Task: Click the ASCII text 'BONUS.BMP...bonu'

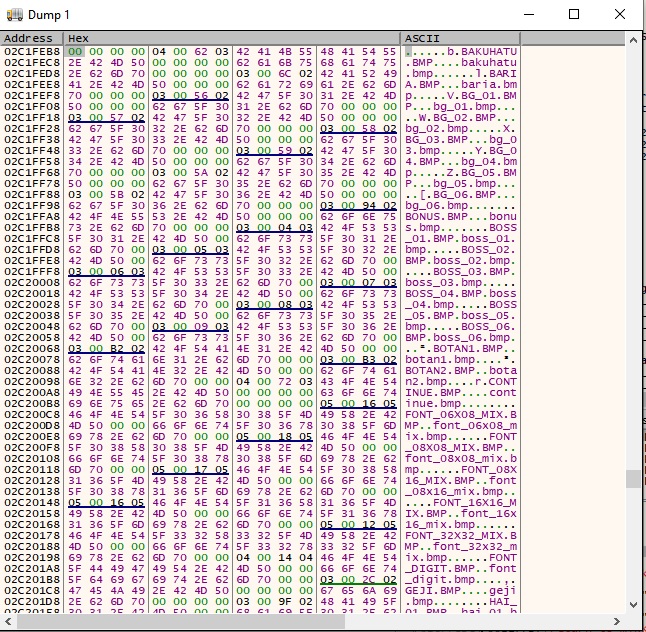Action: coord(461,215)
